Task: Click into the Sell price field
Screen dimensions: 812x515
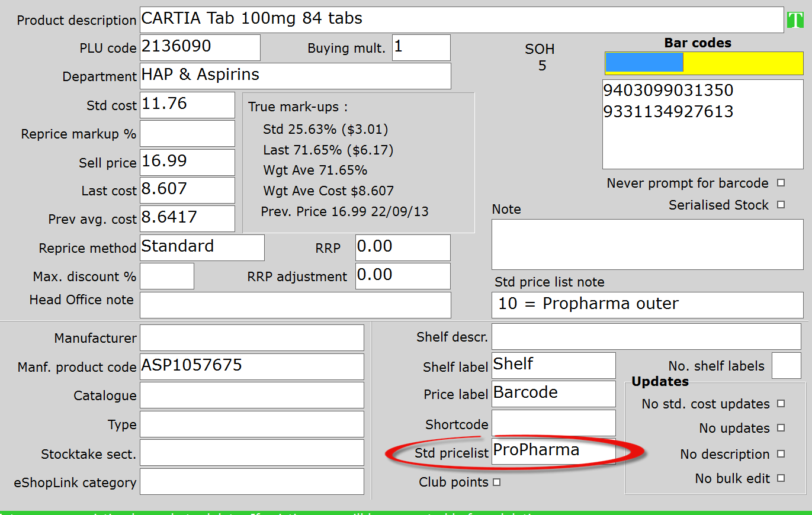Action: point(187,162)
